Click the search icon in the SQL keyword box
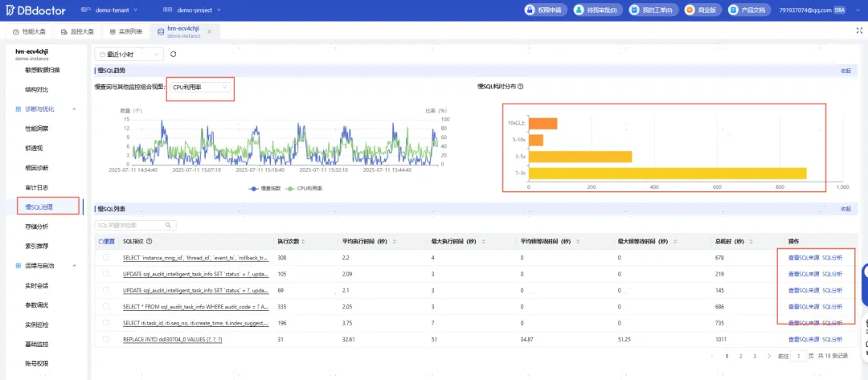Image resolution: width=868 pixels, height=380 pixels. [x=168, y=226]
